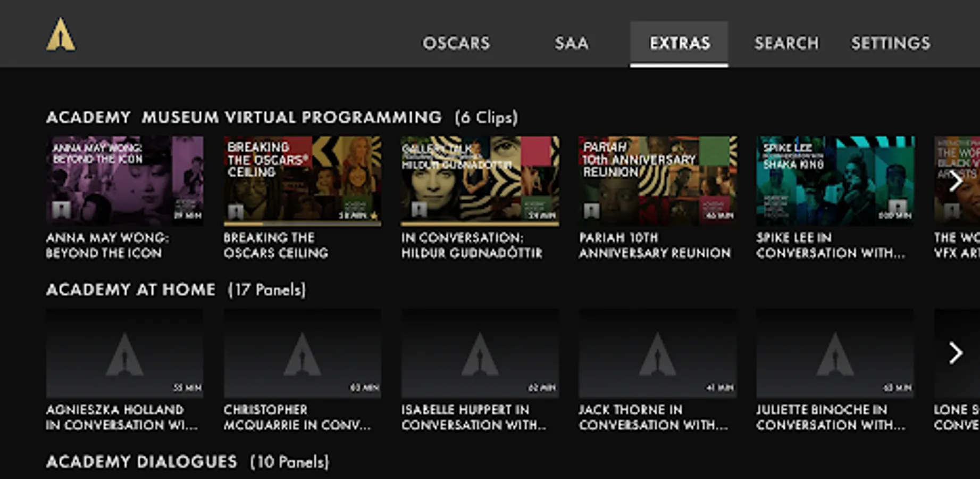The width and height of the screenshot is (980, 479).
Task: Click the "Juliette Binoche in Conversation with..." title
Action: pos(831,417)
